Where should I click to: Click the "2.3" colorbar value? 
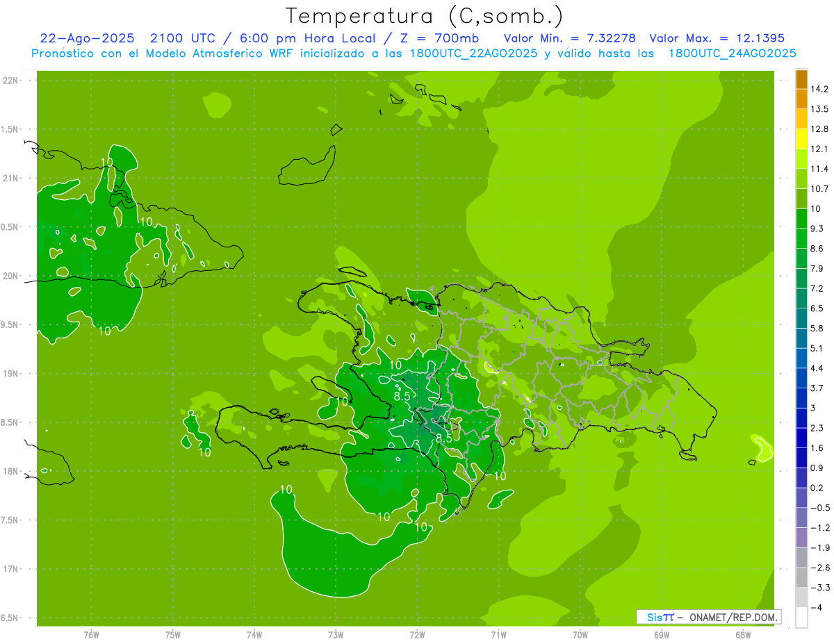click(817, 428)
